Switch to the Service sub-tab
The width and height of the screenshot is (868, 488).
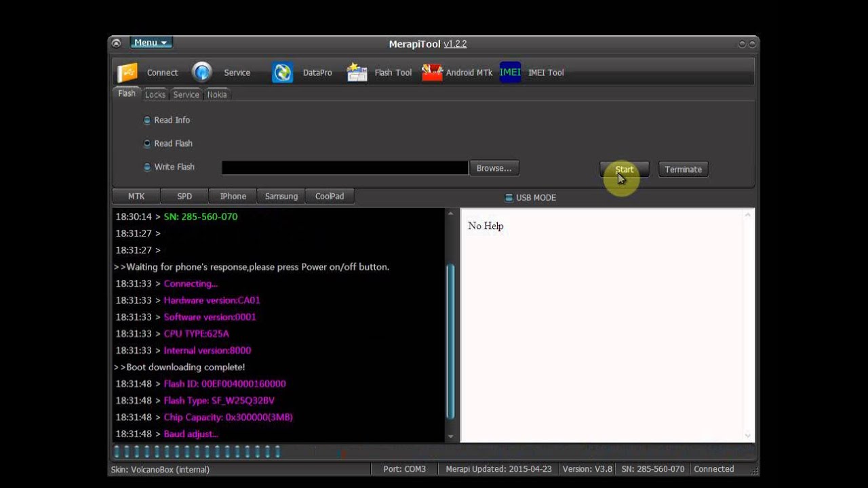coord(186,95)
